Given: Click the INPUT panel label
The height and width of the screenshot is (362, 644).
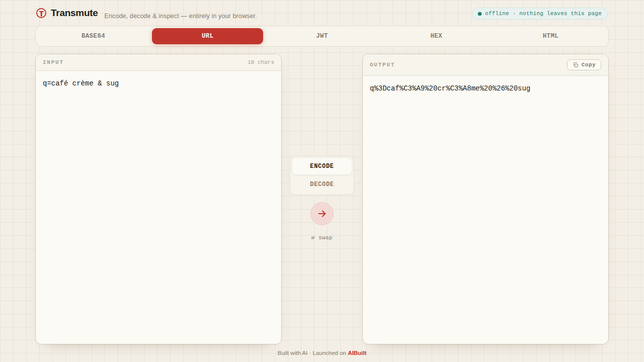Looking at the screenshot, I should coord(53,62).
